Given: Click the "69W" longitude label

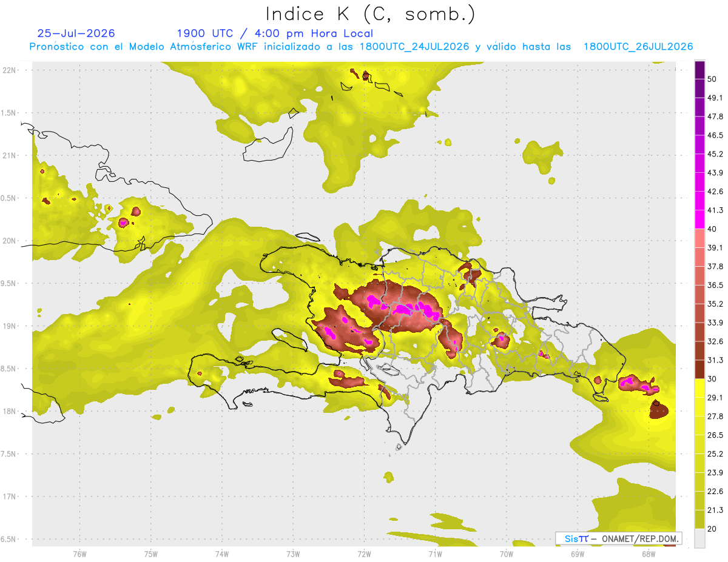Looking at the screenshot, I should [x=577, y=554].
